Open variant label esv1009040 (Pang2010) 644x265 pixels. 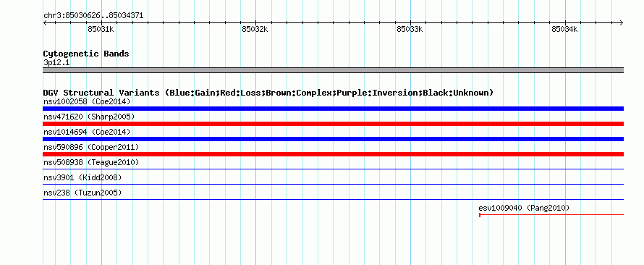tap(524, 208)
